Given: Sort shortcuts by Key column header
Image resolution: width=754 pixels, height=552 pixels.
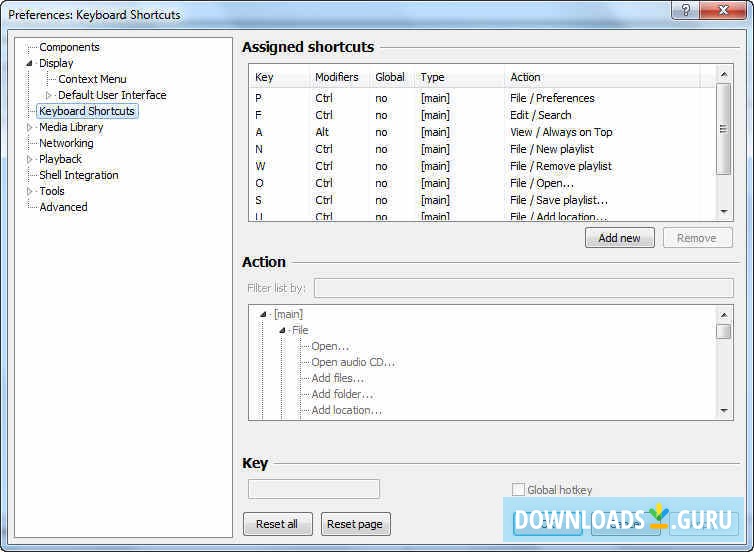Looking at the screenshot, I should click(279, 77).
